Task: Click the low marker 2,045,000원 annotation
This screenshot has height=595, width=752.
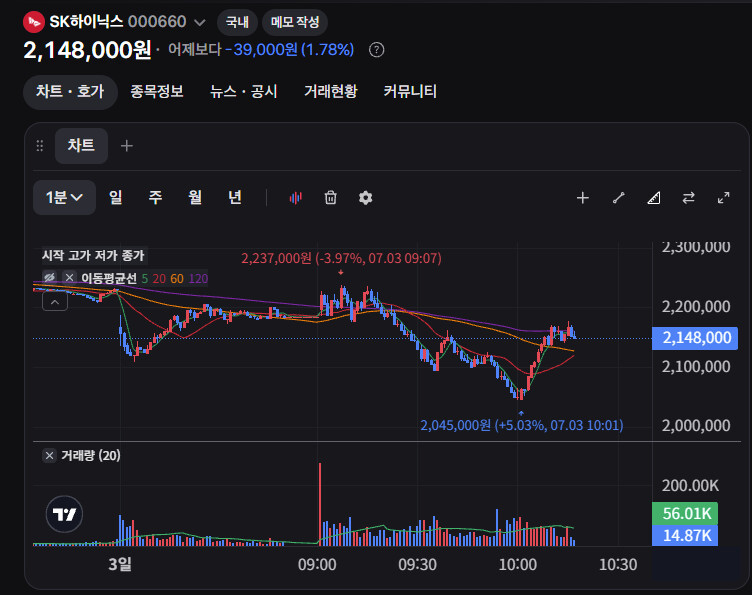Action: coord(522,425)
